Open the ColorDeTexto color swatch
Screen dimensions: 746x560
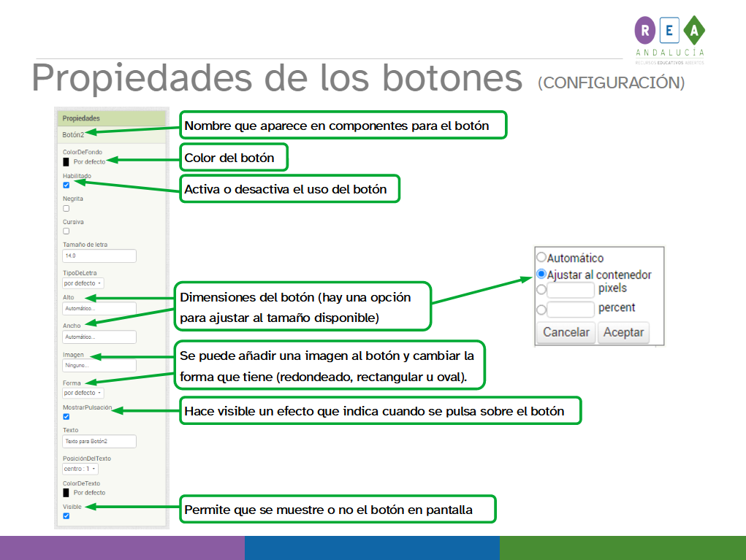(66, 492)
